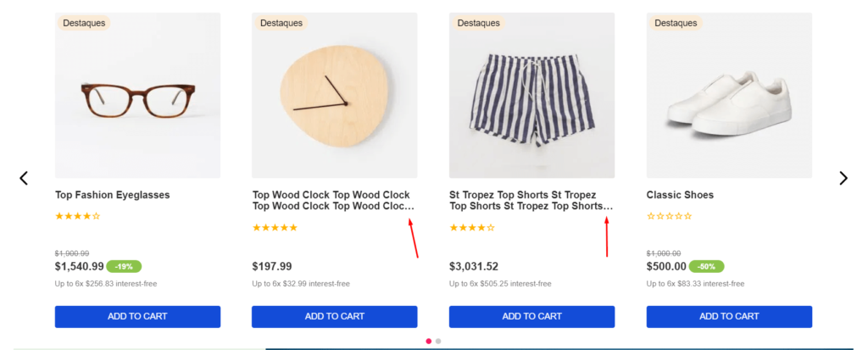The image size is (868, 350).
Task: Switch to the second carousel page dot
Action: (x=438, y=341)
